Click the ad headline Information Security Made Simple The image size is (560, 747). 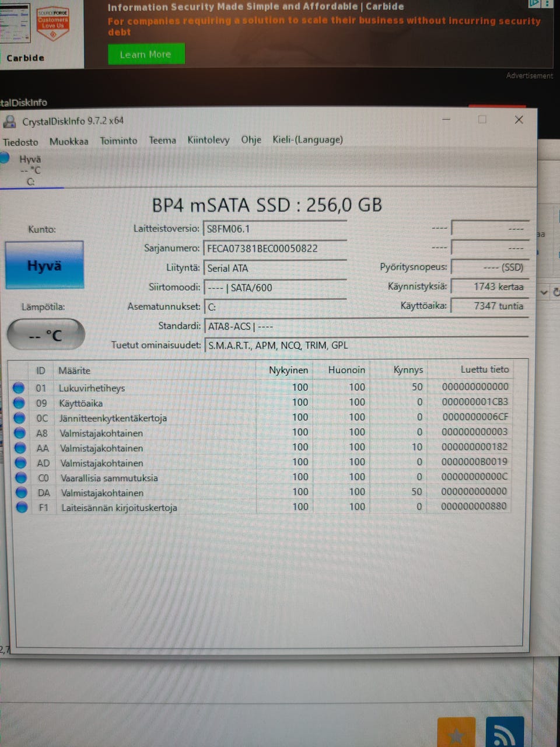256,7
